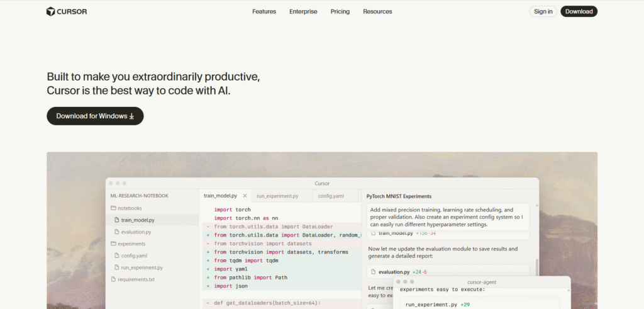The height and width of the screenshot is (309, 644).
Task: Click the file icon next to requirements.txt
Action: pos(113,279)
